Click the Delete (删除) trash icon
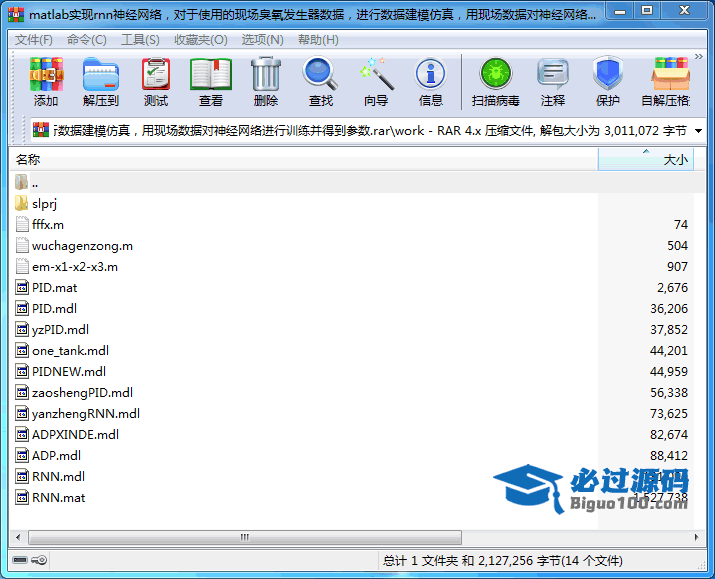Image resolution: width=715 pixels, height=579 pixels. click(x=266, y=82)
